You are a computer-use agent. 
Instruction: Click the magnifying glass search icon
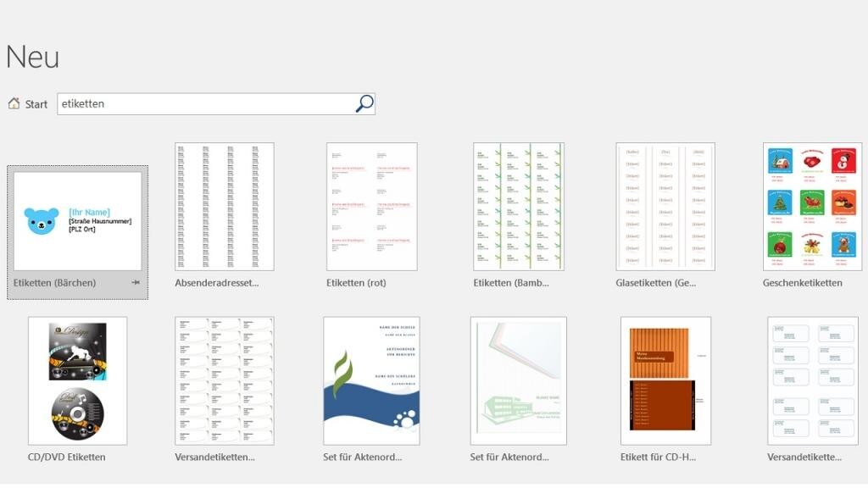[364, 103]
